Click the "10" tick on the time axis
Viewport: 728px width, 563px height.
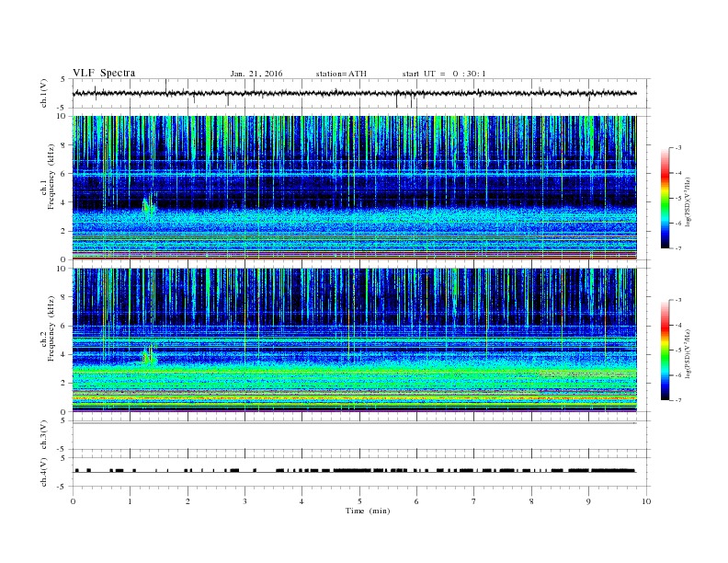[646, 501]
